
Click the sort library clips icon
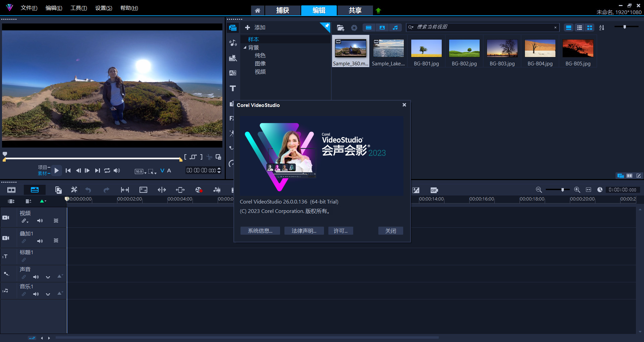[x=602, y=28]
